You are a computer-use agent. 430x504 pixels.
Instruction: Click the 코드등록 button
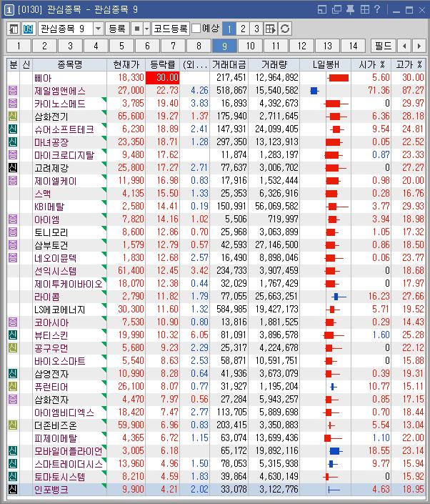click(170, 29)
